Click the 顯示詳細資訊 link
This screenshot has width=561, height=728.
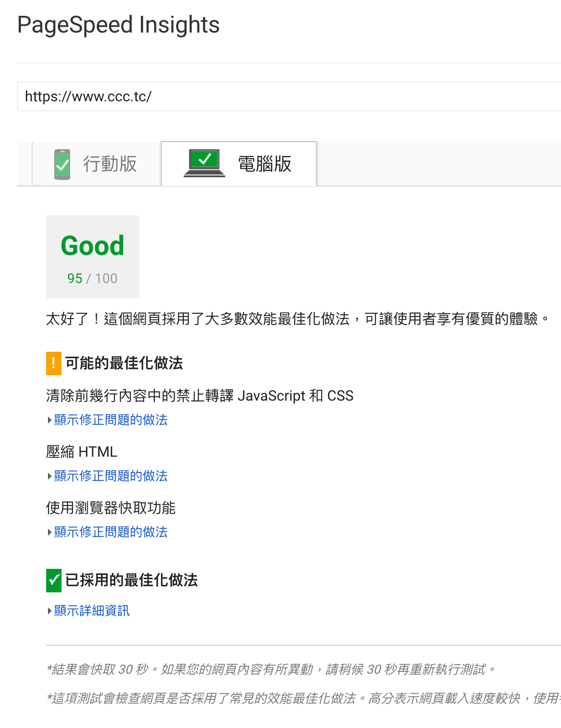[x=92, y=611]
